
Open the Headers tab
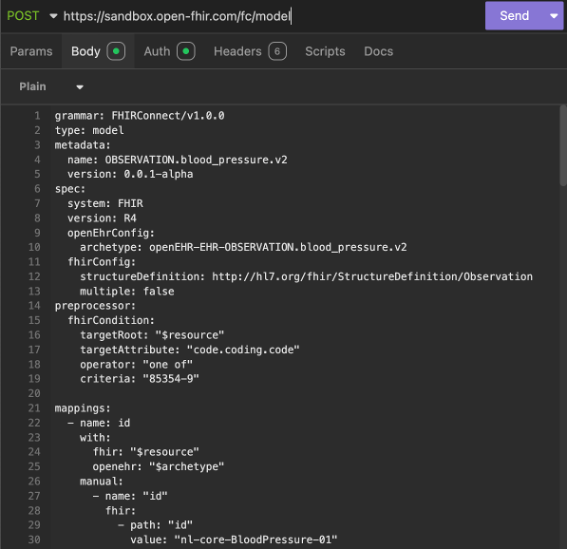pos(237,51)
